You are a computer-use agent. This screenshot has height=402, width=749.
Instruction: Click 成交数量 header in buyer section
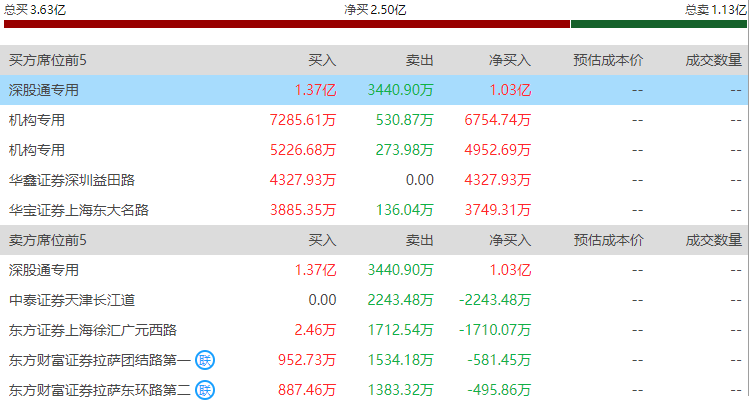click(714, 60)
